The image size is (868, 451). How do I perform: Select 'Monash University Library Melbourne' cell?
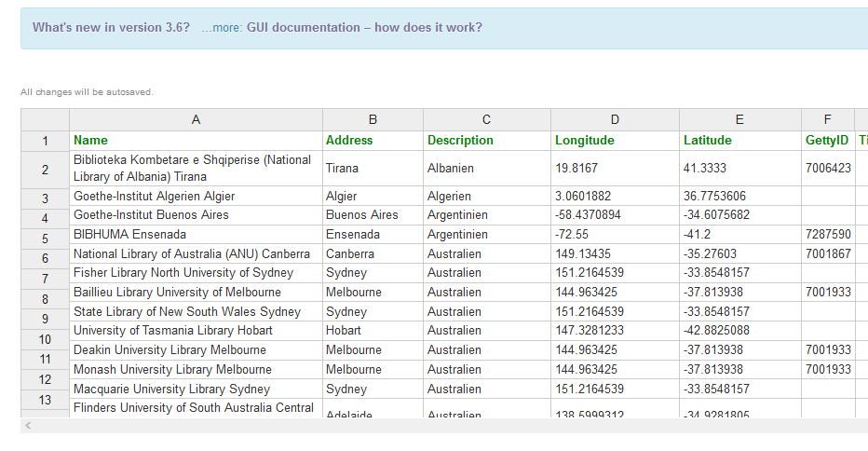196,369
